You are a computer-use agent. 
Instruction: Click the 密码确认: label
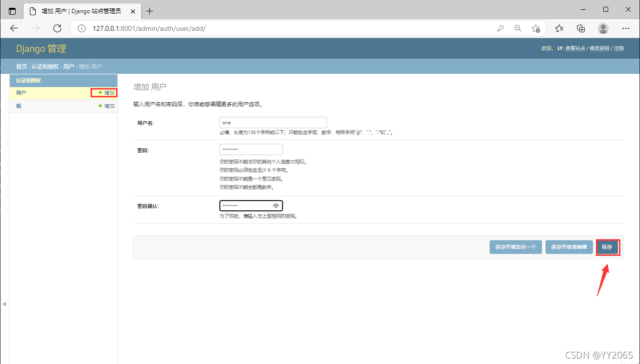tap(148, 206)
